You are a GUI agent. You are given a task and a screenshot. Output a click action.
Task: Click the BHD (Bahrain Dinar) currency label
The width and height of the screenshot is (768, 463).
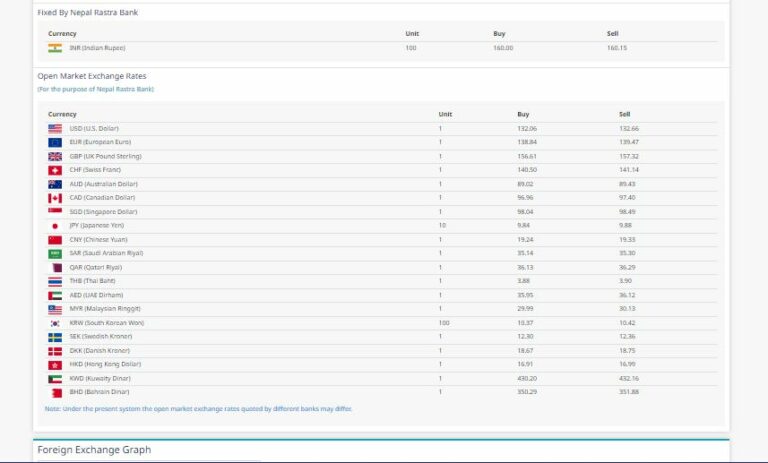coord(98,393)
